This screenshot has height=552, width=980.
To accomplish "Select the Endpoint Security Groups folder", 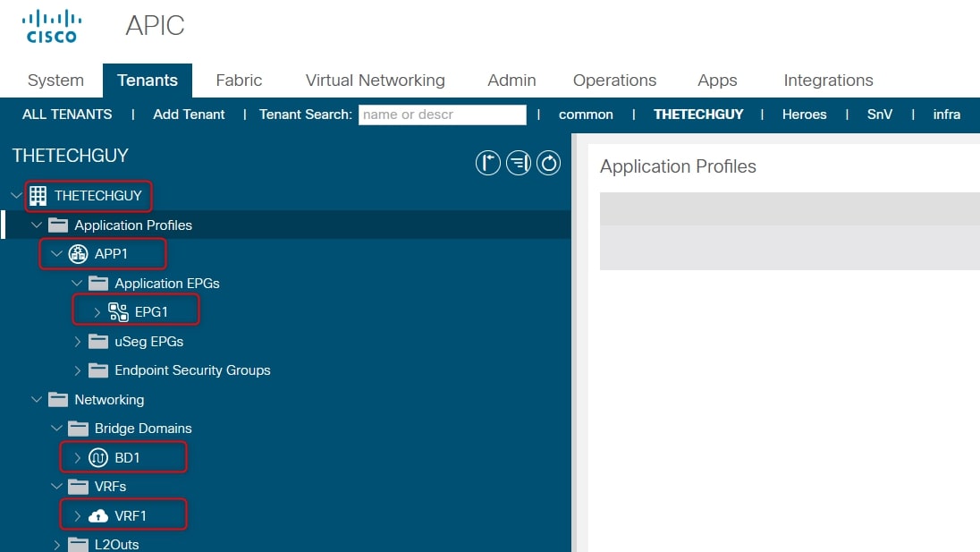I will [192, 370].
